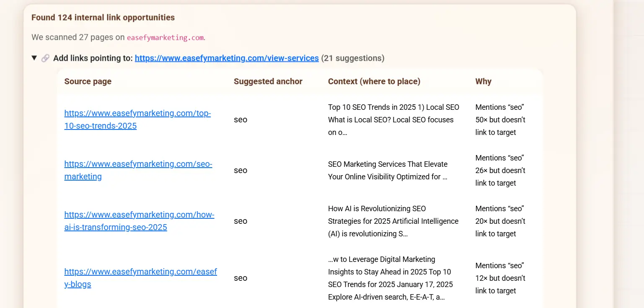Click context text How AI is Revolutionizing SEO

[393, 221]
